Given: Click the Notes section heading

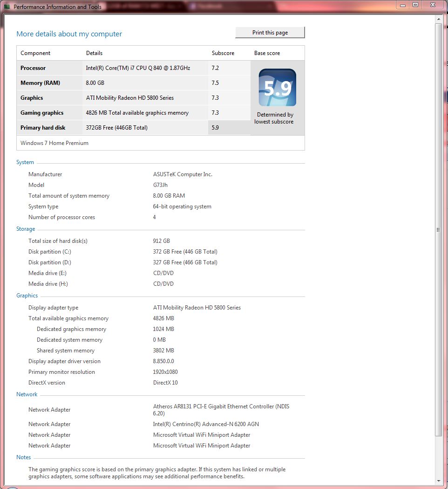Looking at the screenshot, I should tap(23, 457).
